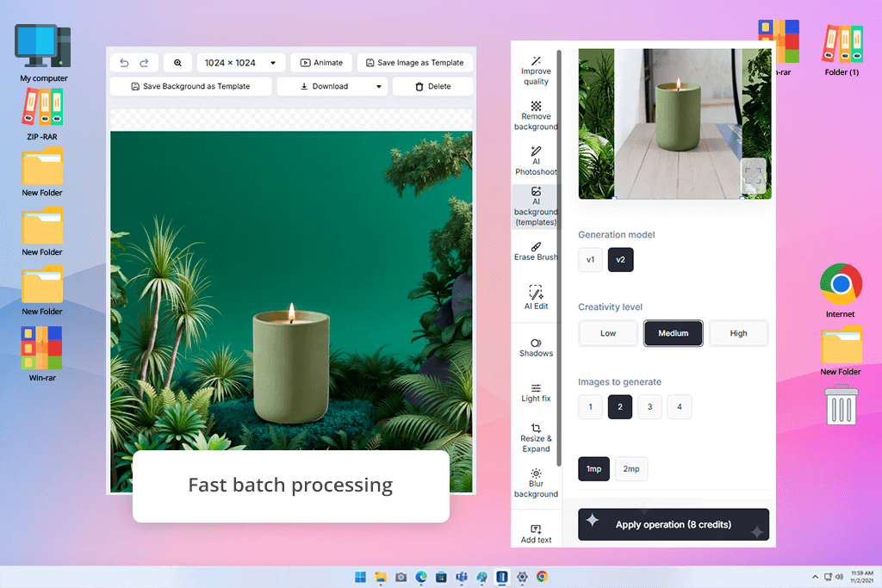
Task: Open the 1024 × 1024 size dropdown
Action: 241,63
